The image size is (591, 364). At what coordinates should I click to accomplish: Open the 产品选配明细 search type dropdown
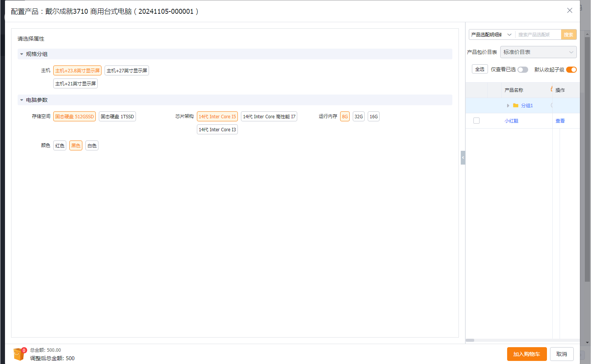(x=492, y=35)
